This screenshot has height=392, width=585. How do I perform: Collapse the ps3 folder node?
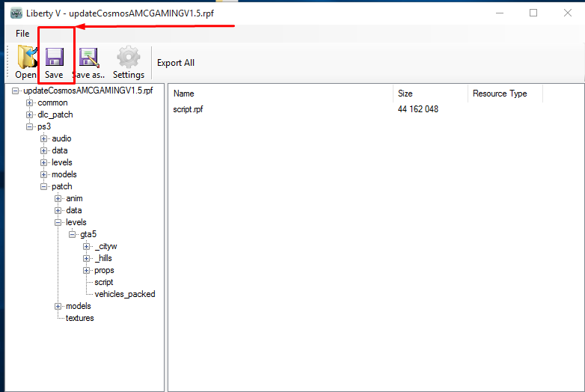[29, 127]
